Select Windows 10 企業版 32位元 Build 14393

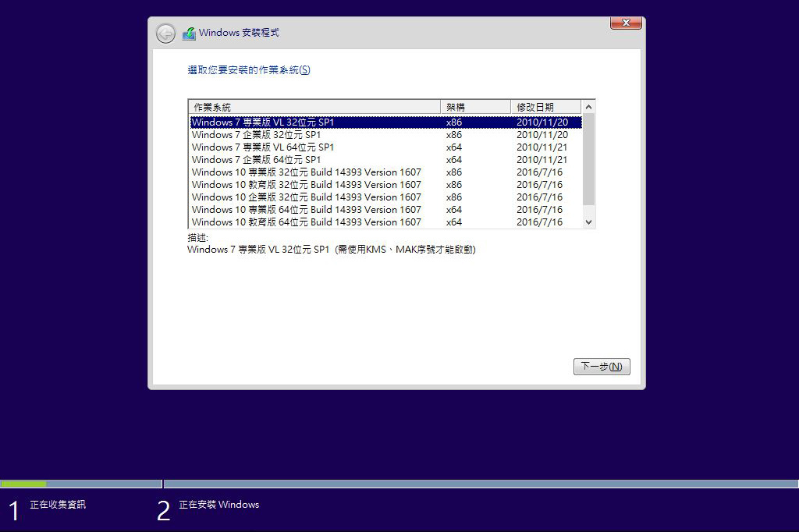[385, 197]
